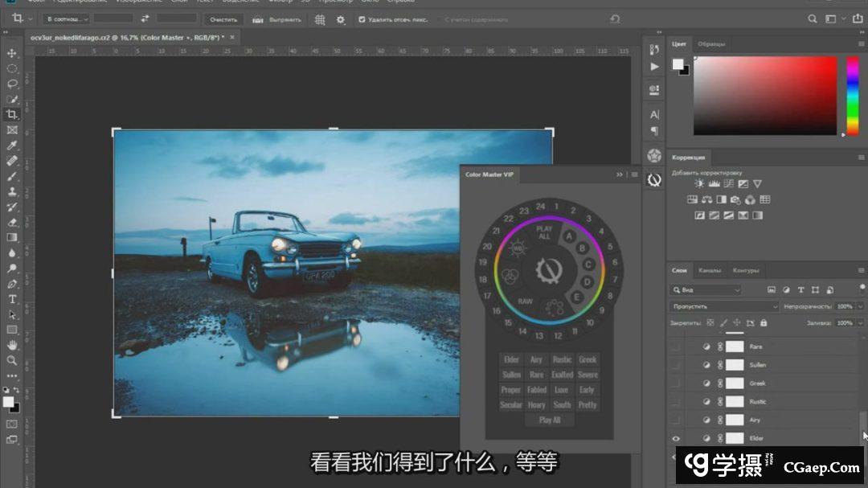Toggle the Delete Cropped Pixels checkbox

pyautogui.click(x=362, y=18)
